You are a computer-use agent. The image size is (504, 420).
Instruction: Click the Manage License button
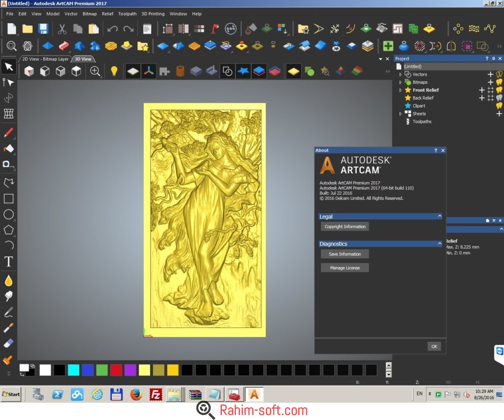tap(345, 268)
